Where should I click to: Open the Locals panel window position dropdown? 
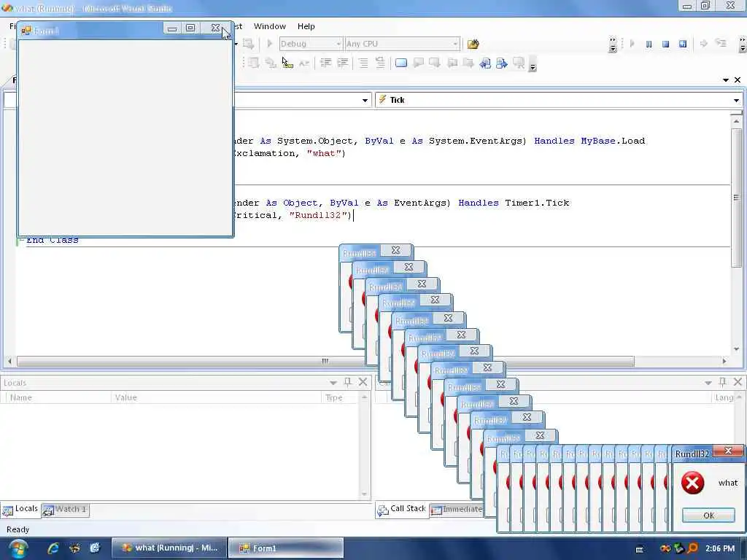(x=333, y=382)
